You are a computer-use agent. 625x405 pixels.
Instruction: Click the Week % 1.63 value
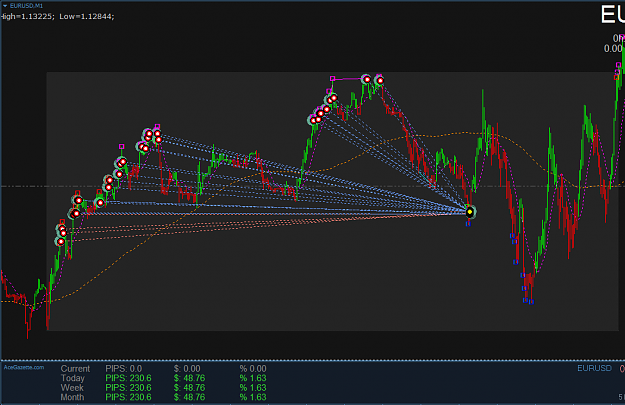click(253, 387)
